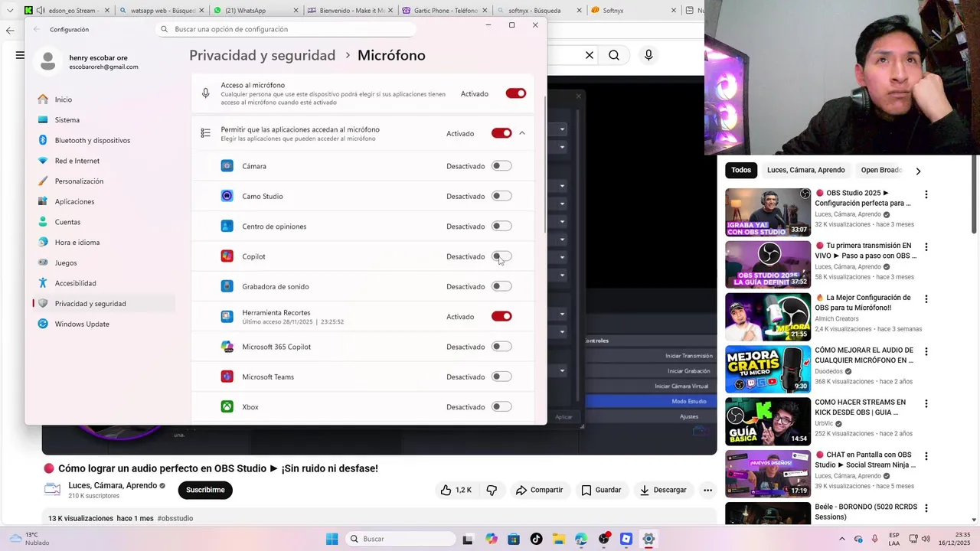Open the COMO HACER STREAMS EN KICK thumbnail

[768, 421]
